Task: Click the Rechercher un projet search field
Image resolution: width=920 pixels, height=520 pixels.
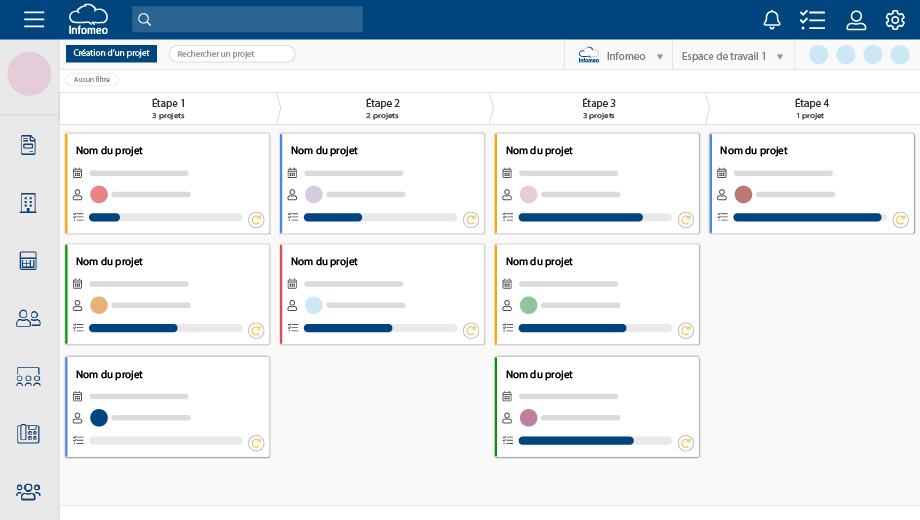Action: pyautogui.click(x=232, y=54)
